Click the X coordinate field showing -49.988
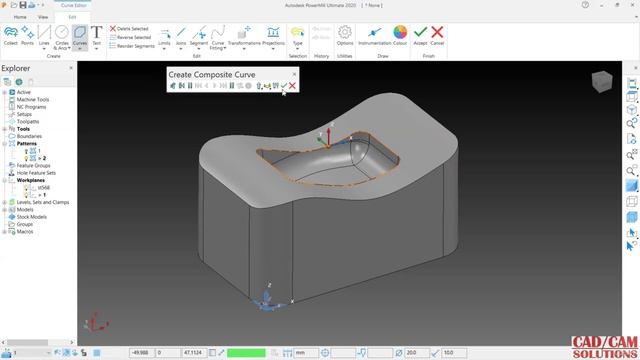Image resolution: width=640 pixels, height=360 pixels. 142,353
